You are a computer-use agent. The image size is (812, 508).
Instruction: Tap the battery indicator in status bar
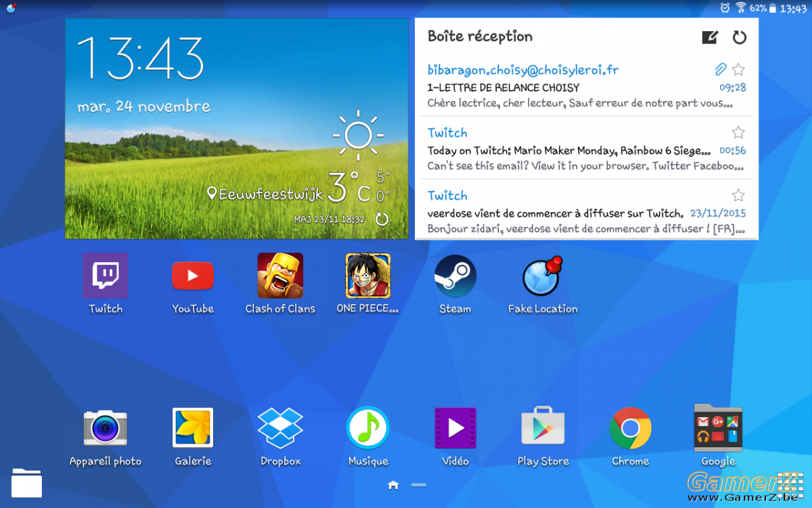(772, 8)
